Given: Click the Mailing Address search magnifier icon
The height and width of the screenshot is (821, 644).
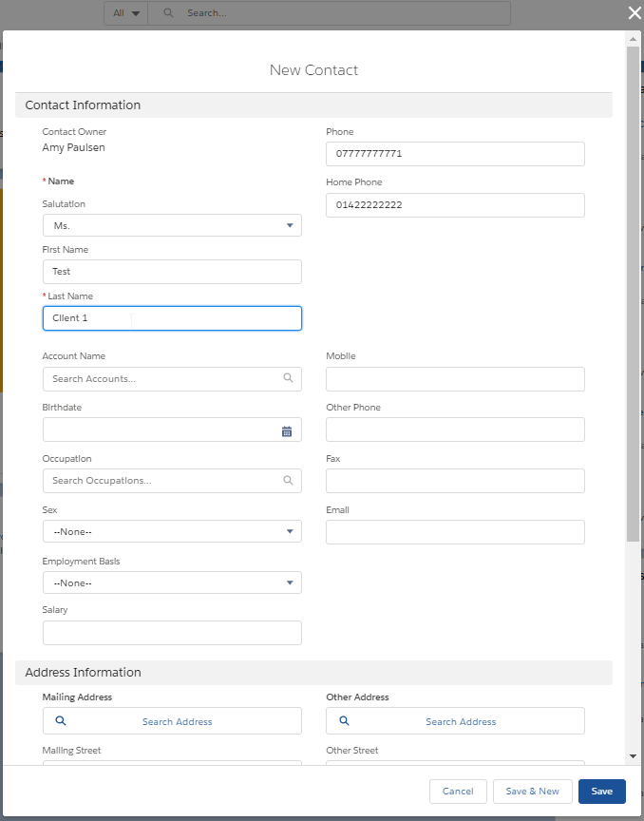Looking at the screenshot, I should pyautogui.click(x=61, y=721).
